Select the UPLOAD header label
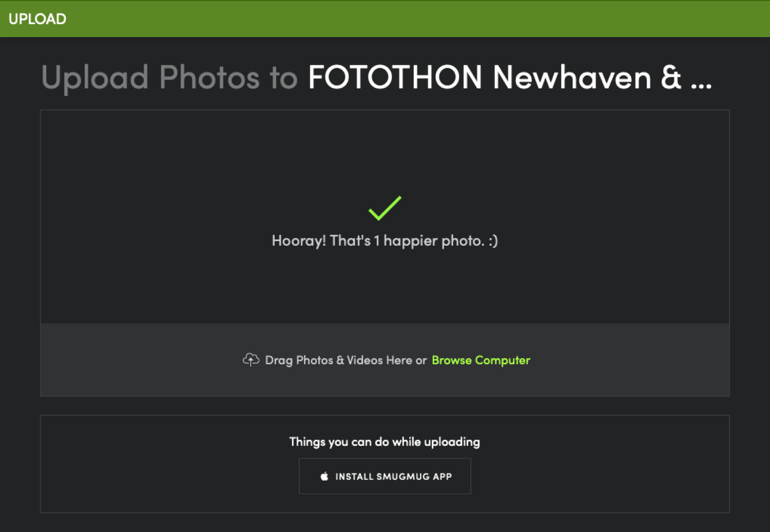 [37, 19]
